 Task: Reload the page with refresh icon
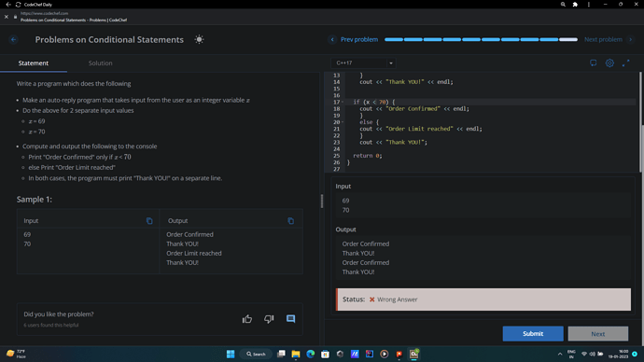pyautogui.click(x=18, y=5)
